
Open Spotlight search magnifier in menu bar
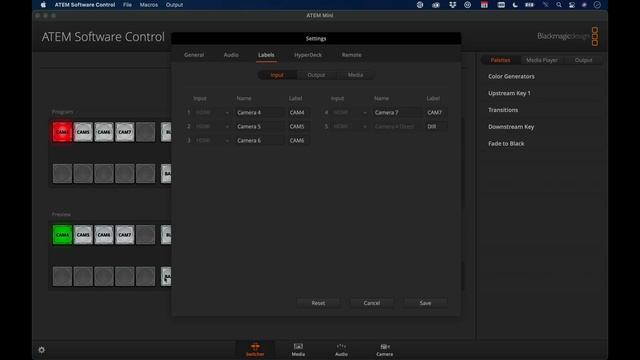pyautogui.click(x=558, y=5)
